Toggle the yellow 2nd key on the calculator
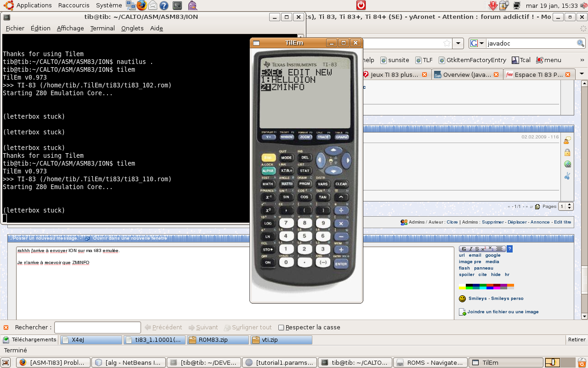Image resolution: width=588 pixels, height=368 pixels. pyautogui.click(x=268, y=158)
